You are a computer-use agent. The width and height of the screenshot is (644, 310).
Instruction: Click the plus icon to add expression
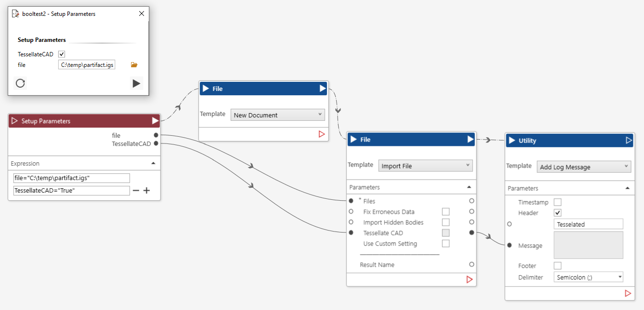coord(146,191)
